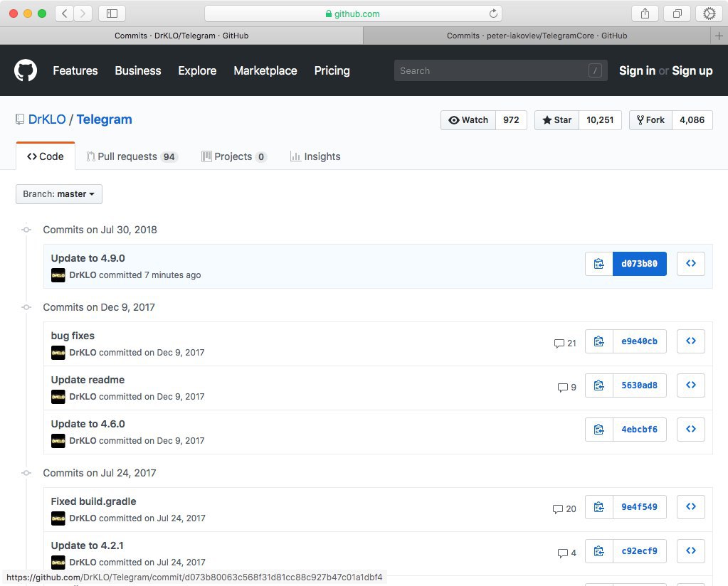Switch to TelegramCore browser tab

[x=537, y=36]
